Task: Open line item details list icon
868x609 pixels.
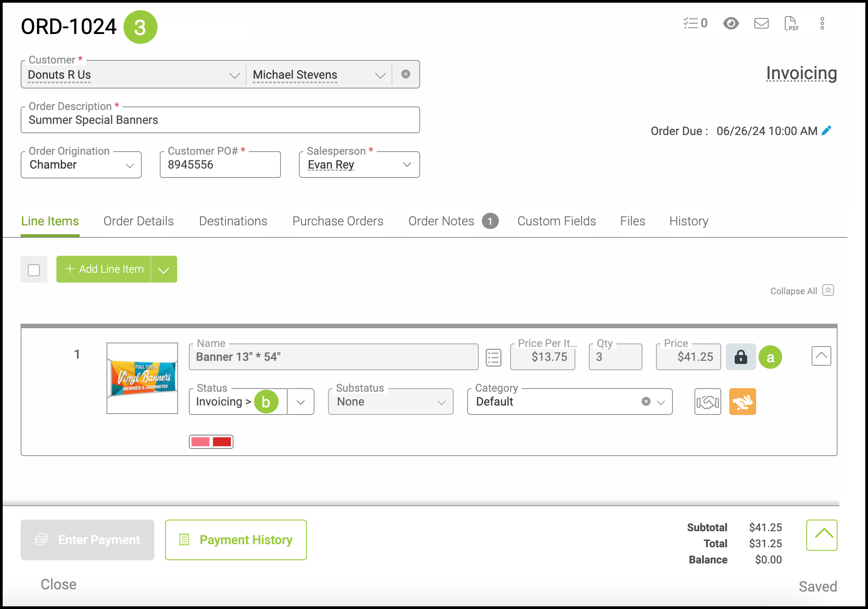Action: tap(494, 357)
